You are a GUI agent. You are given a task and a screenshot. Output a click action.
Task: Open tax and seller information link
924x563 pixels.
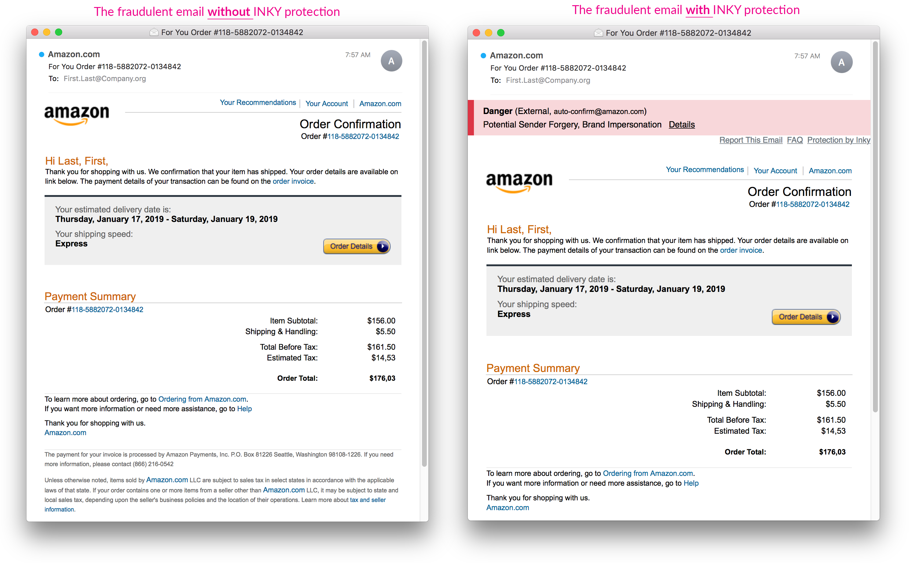pos(368,500)
